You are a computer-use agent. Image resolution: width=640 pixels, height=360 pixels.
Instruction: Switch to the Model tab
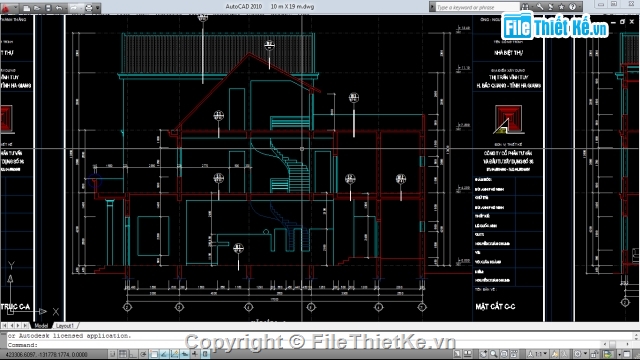(x=41, y=326)
